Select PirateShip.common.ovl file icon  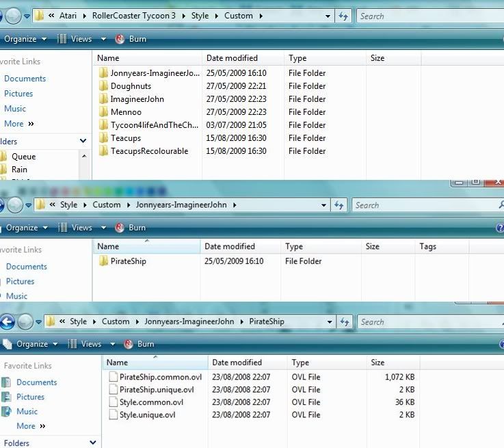point(113,377)
